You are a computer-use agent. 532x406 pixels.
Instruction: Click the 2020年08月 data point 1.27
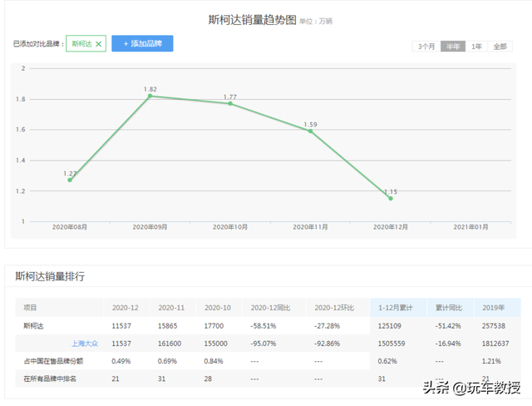click(x=70, y=180)
